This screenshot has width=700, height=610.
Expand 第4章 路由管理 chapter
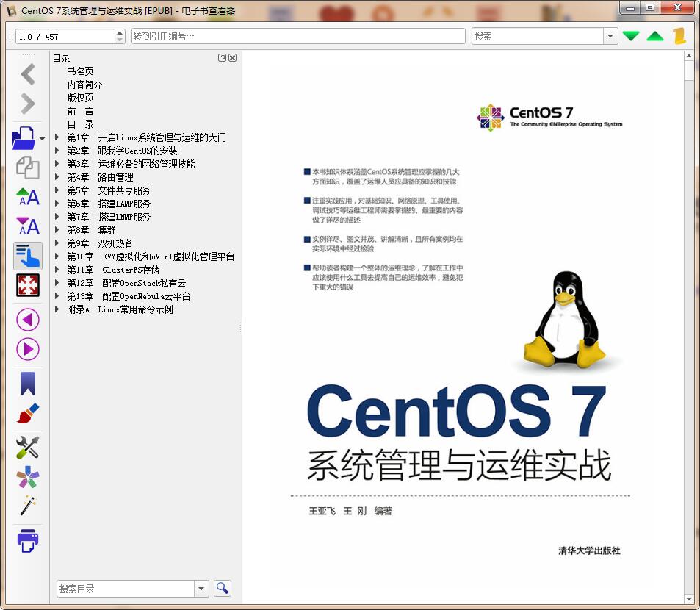pos(57,177)
